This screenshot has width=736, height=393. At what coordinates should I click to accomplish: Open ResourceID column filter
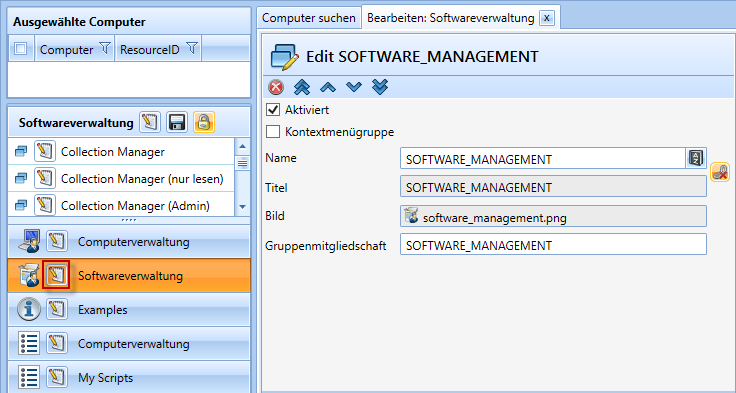[192, 47]
